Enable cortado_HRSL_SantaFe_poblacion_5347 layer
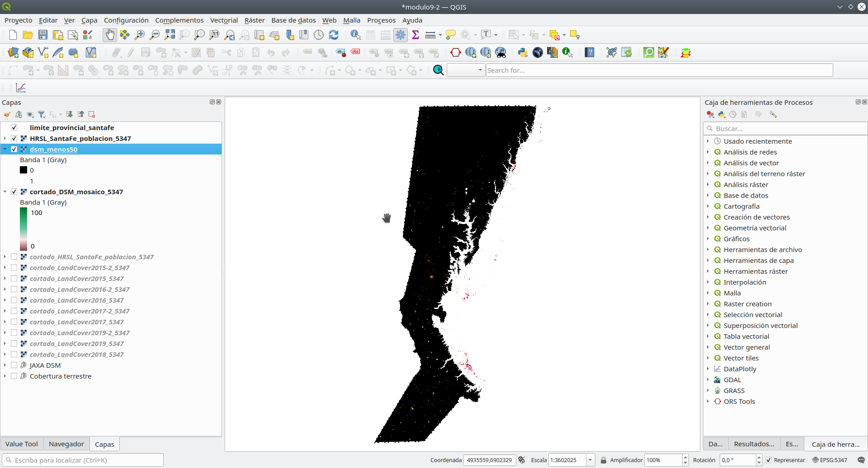This screenshot has height=468, width=868. (x=14, y=257)
